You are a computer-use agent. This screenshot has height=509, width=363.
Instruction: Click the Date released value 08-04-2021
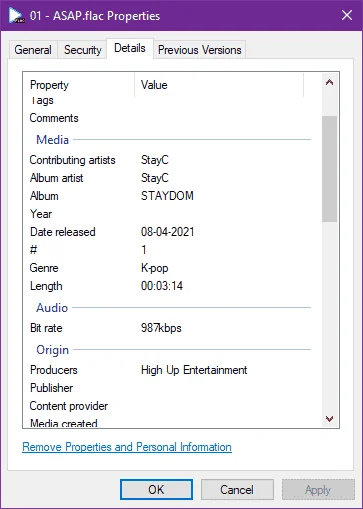coord(167,232)
